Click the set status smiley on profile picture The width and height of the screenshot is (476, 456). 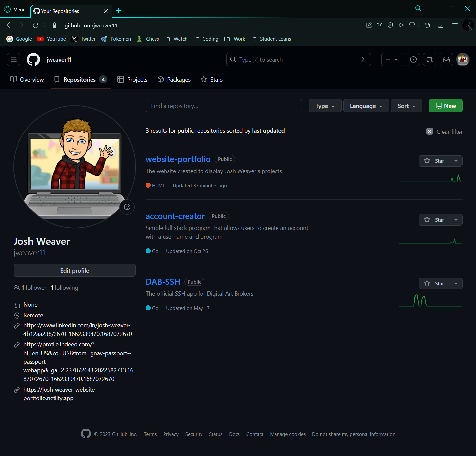pos(127,207)
